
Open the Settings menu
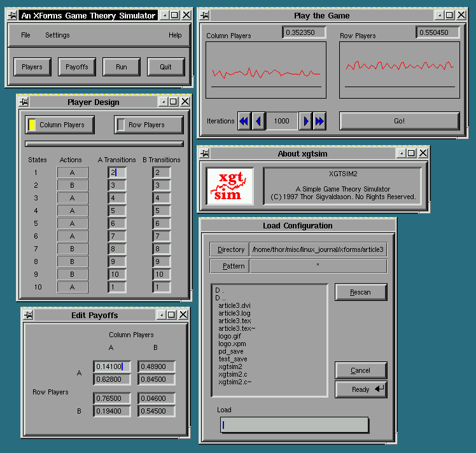pos(57,35)
